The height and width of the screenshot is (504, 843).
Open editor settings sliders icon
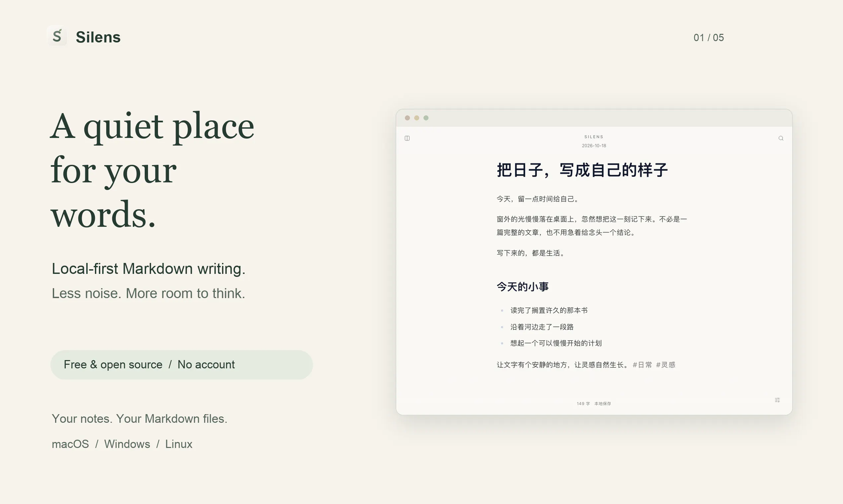[x=777, y=400]
